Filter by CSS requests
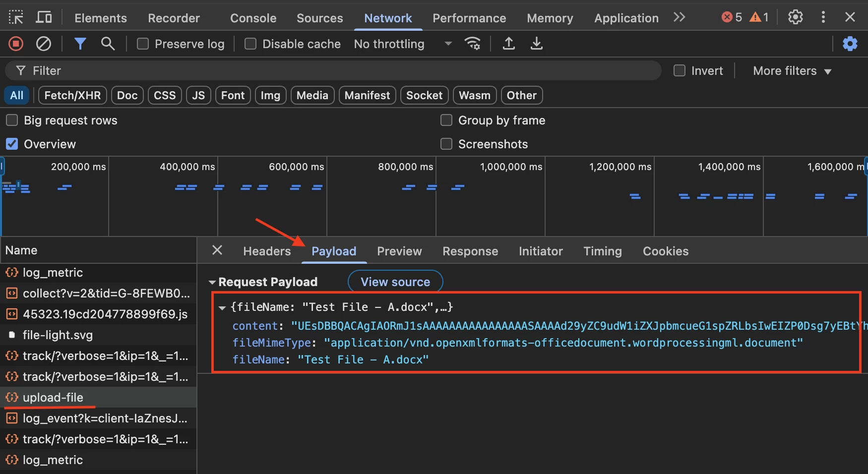Screen dimensions: 868x474 tap(165, 95)
